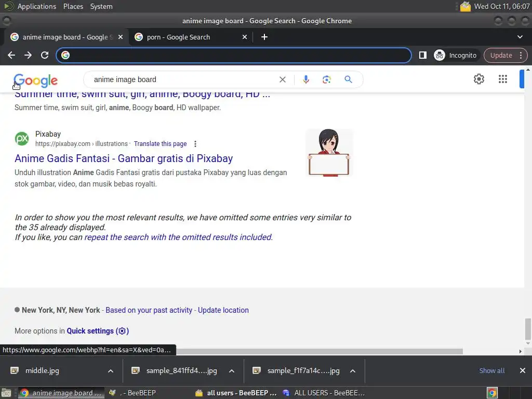Viewport: 532px width, 399px height.
Task: Dismiss the downloads bar
Action: click(x=523, y=370)
